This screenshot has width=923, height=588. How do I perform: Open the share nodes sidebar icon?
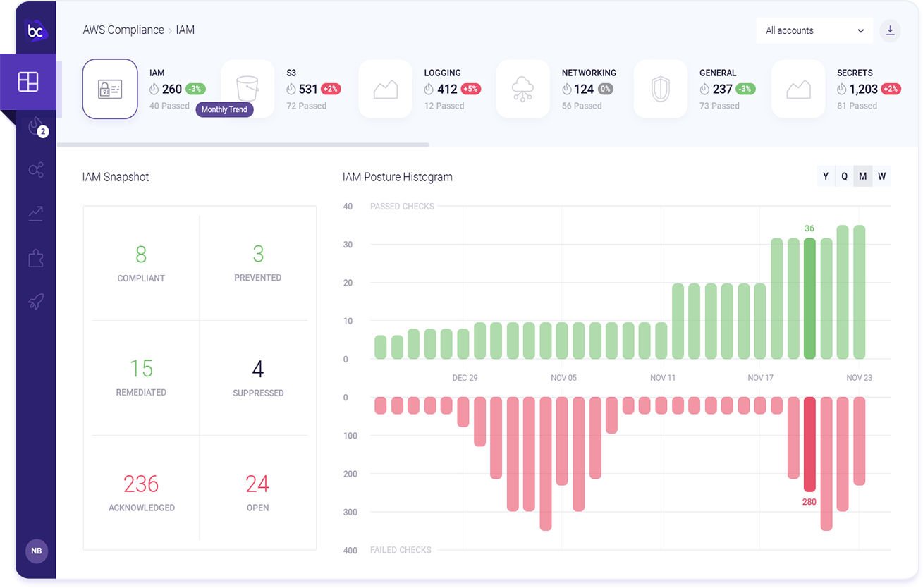(x=36, y=170)
